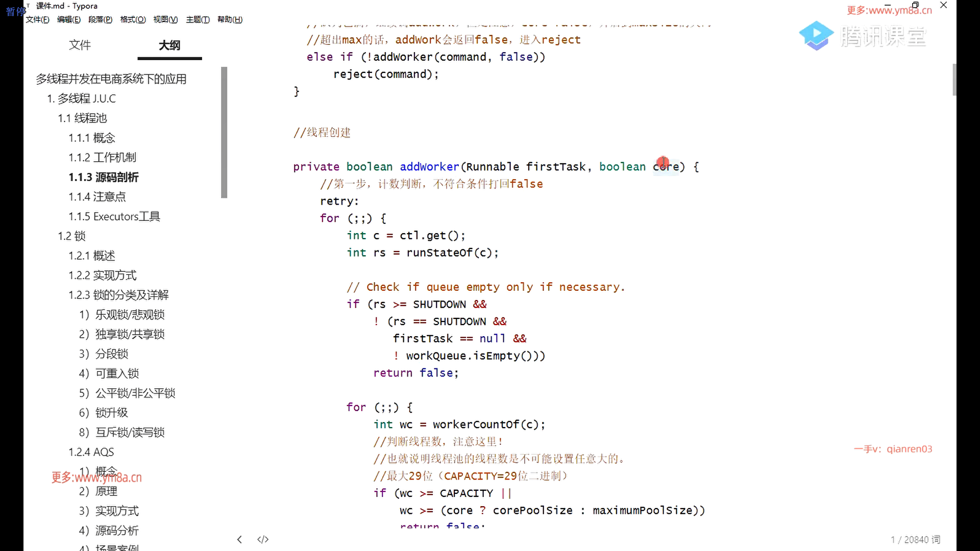The image size is (980, 551).
Task: Navigate to 1.2.2 实现方式 section
Action: pyautogui.click(x=103, y=275)
